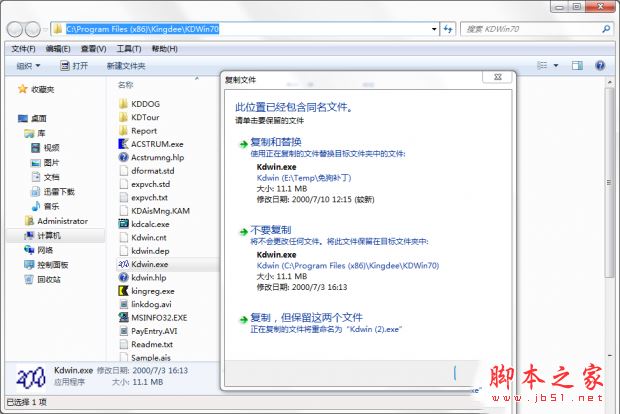
Task: Click the refresh button beside address bar
Action: tap(448, 29)
